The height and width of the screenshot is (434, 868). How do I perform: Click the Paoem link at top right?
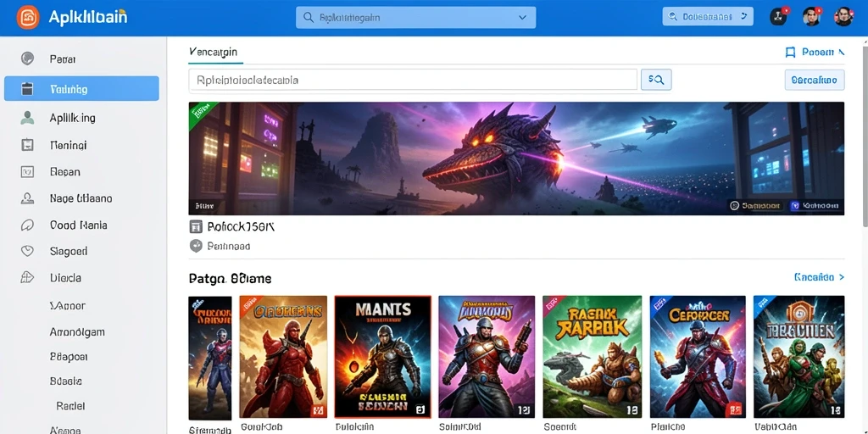coord(818,53)
